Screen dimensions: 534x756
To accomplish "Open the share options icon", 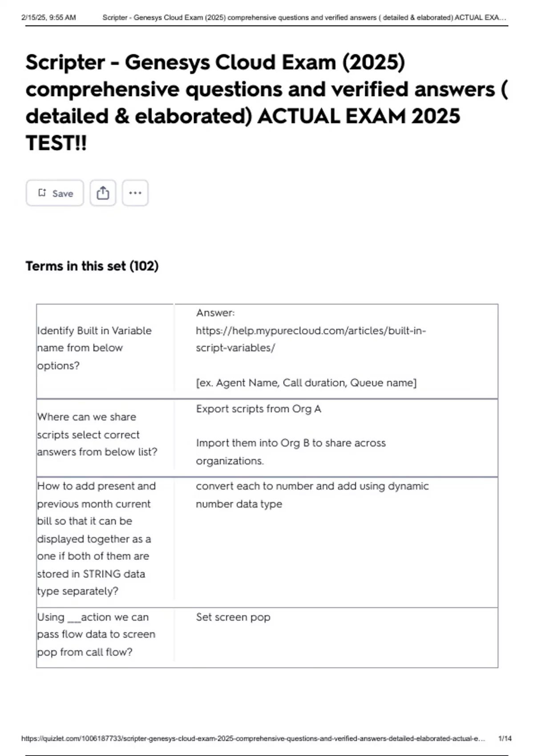I will click(x=103, y=193).
